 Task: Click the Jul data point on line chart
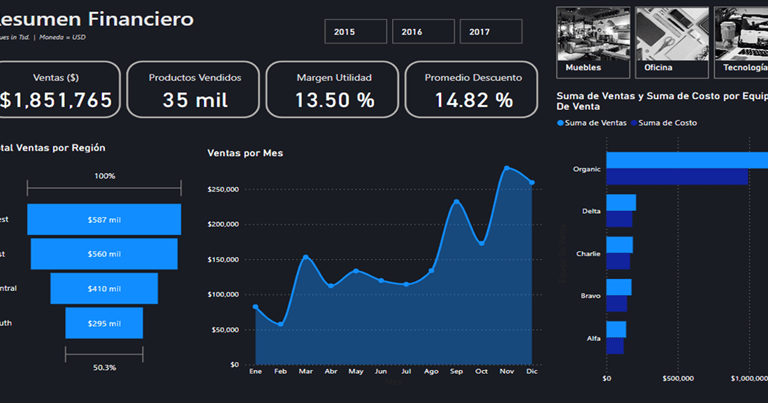406,284
